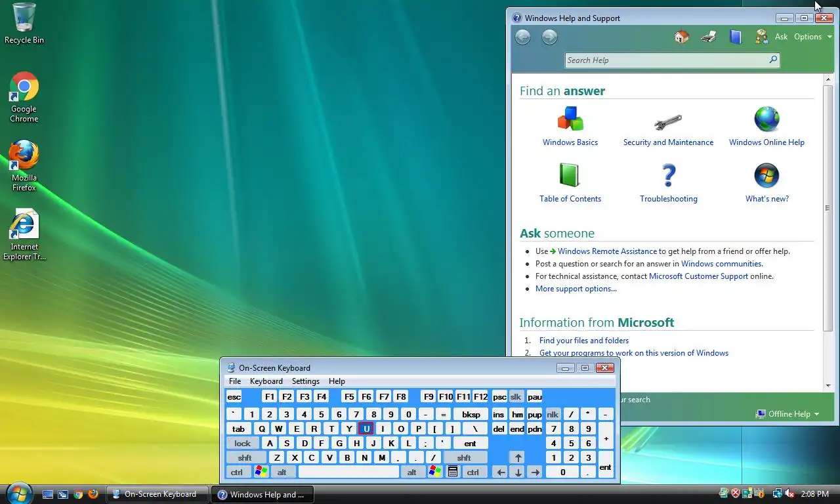Go forward in Windows Help and Support

point(549,37)
